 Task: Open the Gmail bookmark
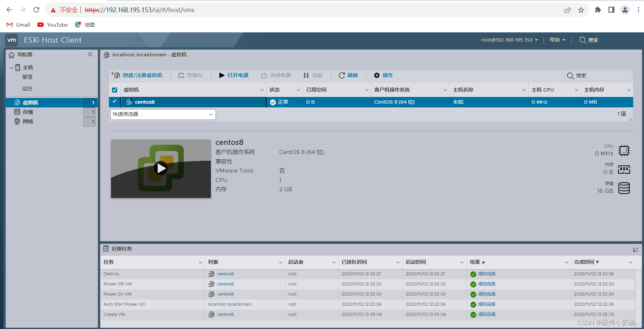18,25
